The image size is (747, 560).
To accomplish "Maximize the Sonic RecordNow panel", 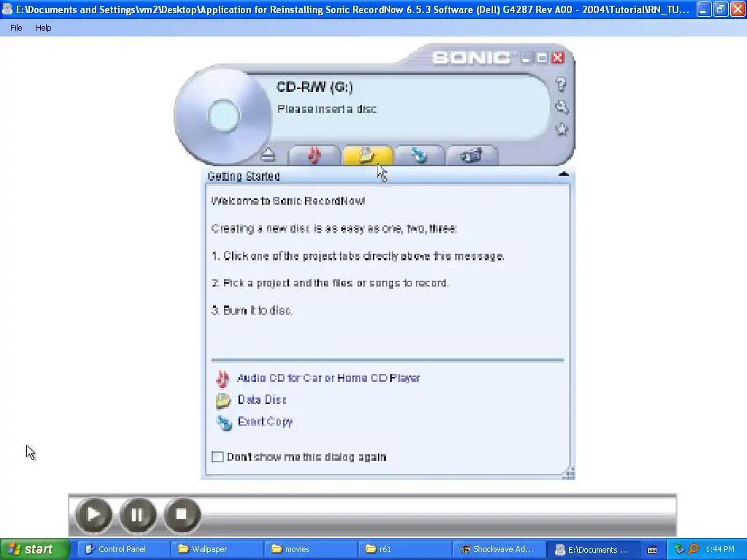I will coord(542,58).
